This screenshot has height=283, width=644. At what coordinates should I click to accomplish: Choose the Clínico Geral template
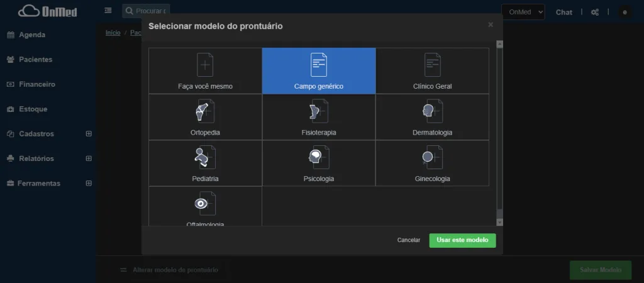coord(432,66)
